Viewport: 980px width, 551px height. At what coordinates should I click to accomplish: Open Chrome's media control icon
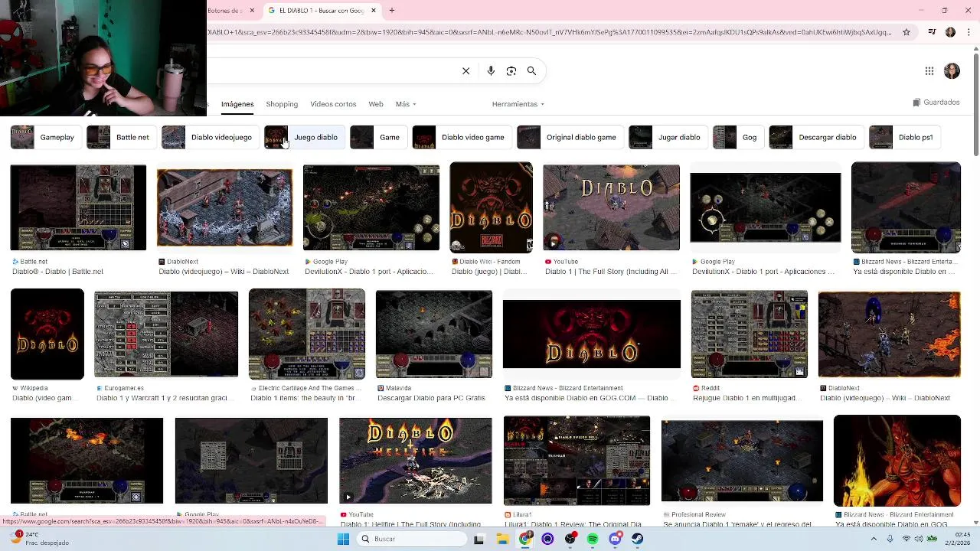(932, 32)
